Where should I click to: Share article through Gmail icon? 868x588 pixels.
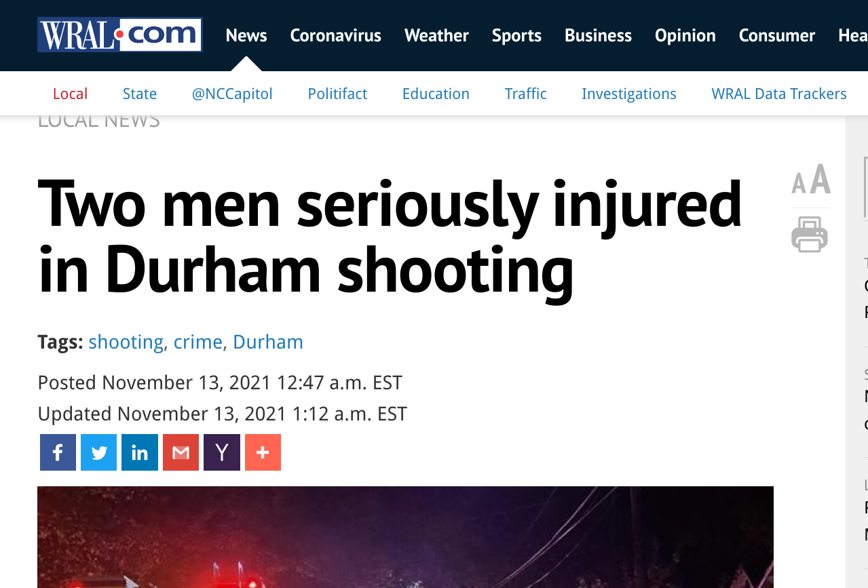point(181,452)
